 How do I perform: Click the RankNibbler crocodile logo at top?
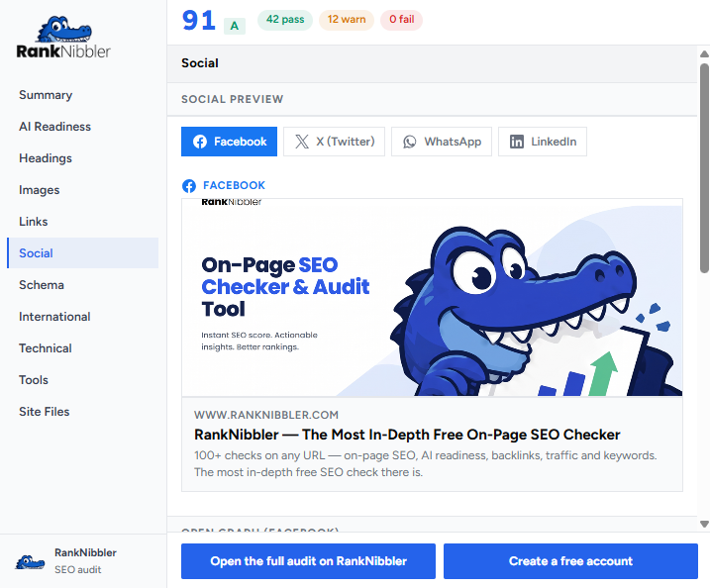pos(63,38)
